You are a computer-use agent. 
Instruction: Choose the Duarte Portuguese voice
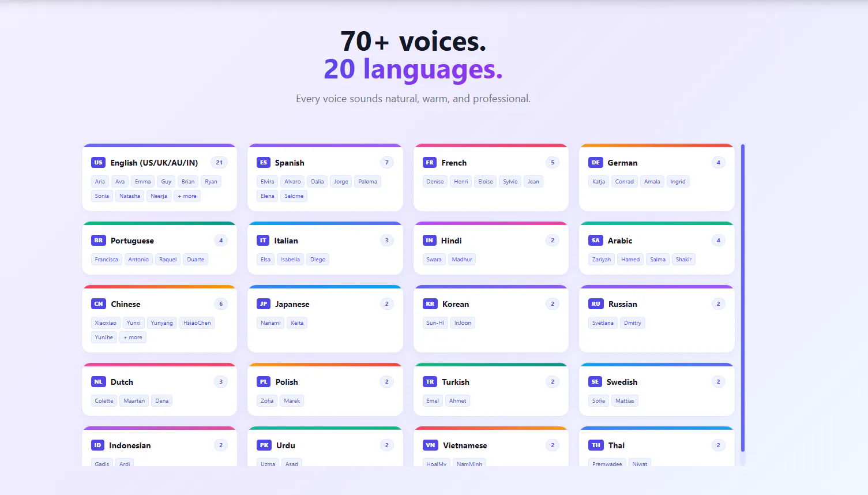[x=196, y=260]
